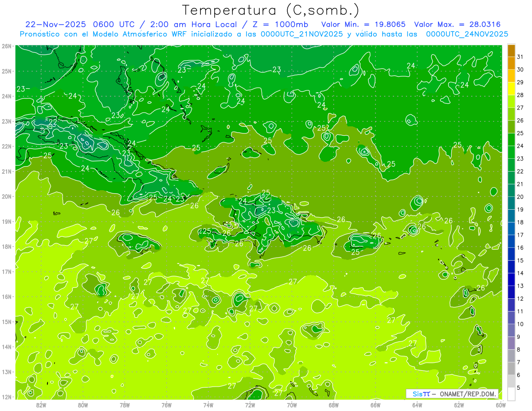
Task: Click the 17N latitude axis label
Action: coord(7,271)
